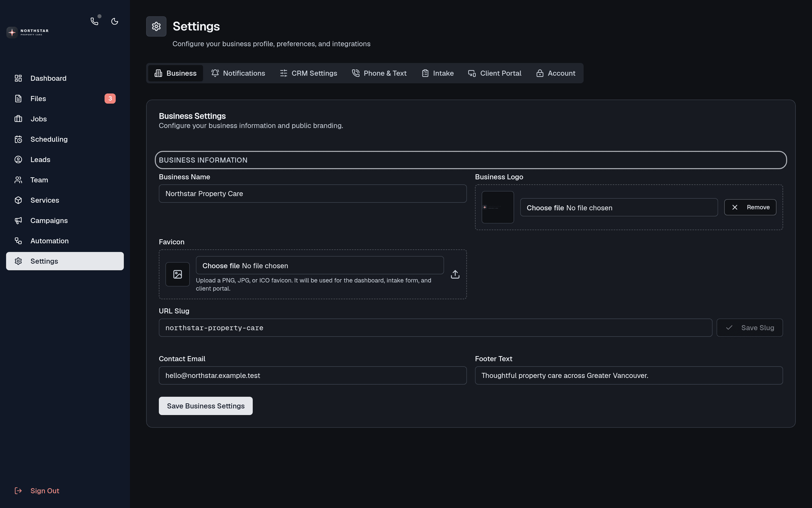The width and height of the screenshot is (812, 508).
Task: Open Files in the sidebar
Action: point(65,99)
